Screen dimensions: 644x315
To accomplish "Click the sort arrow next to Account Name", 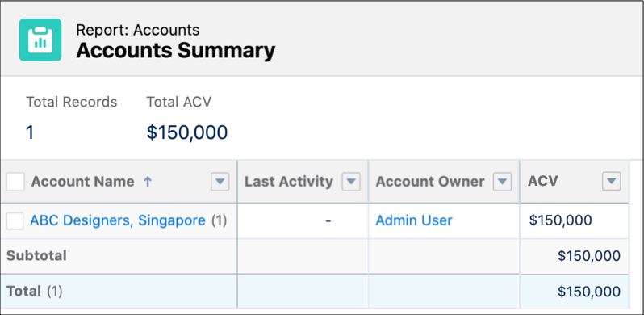I will point(148,182).
